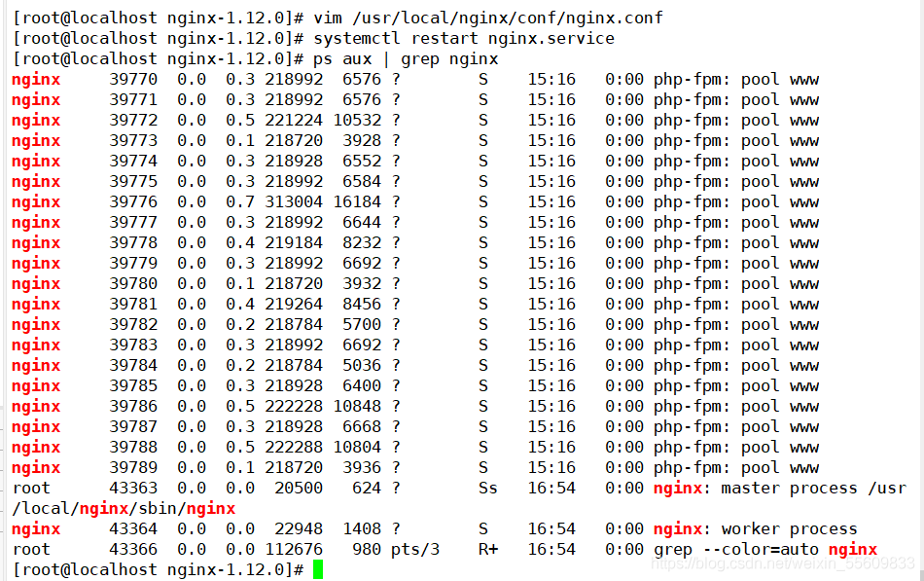Select PID 39789 in the process list
Screen dimensions: 924x581
[133, 468]
